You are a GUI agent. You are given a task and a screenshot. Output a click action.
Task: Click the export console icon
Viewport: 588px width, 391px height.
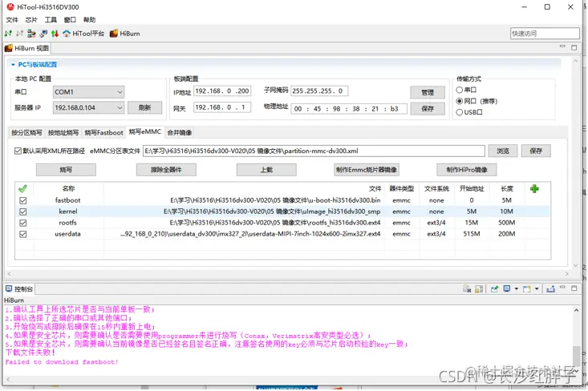(550, 288)
